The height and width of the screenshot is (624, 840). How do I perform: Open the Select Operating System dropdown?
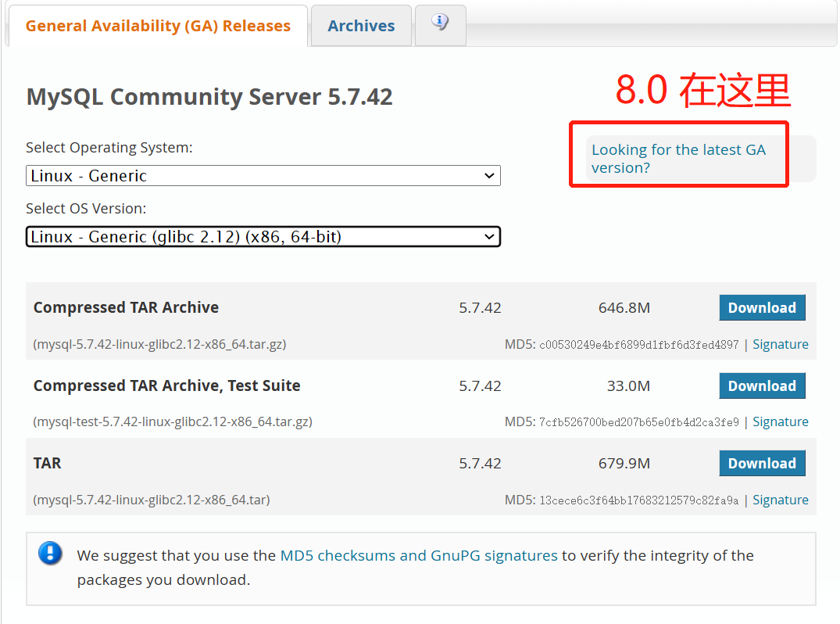pyautogui.click(x=263, y=176)
